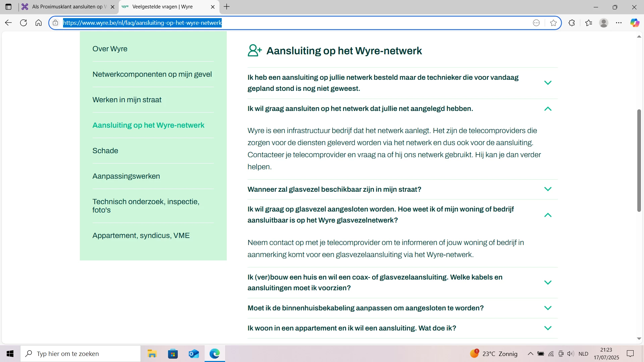Open the tab actions vertical tabs icon
644x362 pixels.
click(x=8, y=7)
